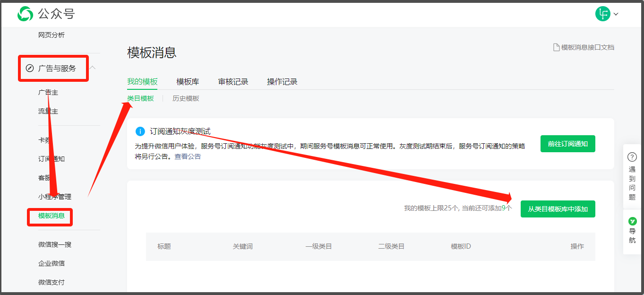Open 广告主 in the sidebar

coord(48,93)
